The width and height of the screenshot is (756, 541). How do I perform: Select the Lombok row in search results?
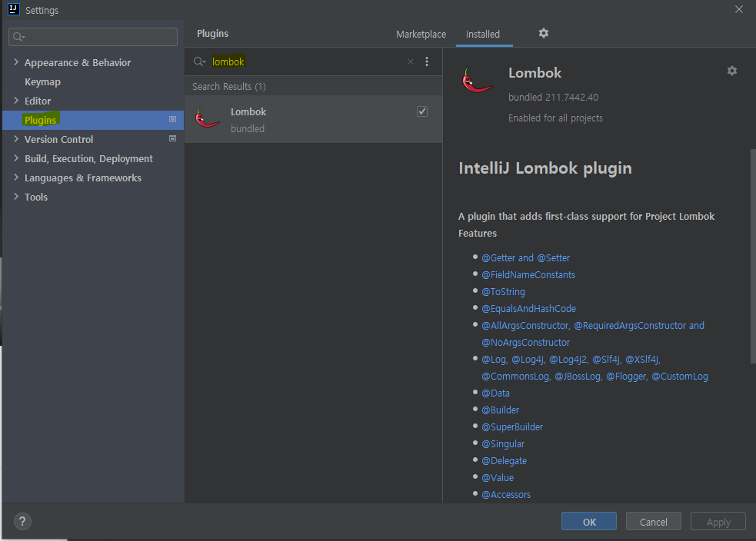[313, 119]
